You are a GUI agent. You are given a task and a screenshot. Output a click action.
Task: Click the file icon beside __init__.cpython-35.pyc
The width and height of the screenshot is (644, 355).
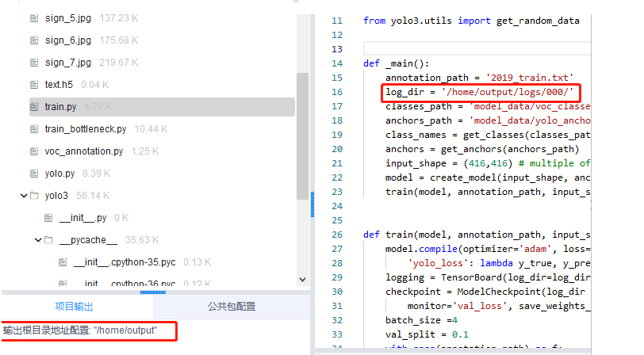point(63,261)
